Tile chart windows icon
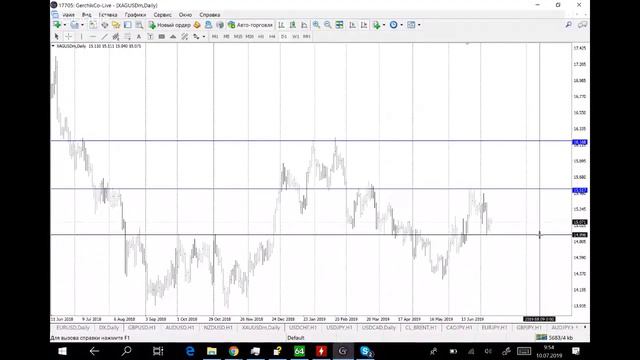The image size is (640, 360). pos(340,25)
